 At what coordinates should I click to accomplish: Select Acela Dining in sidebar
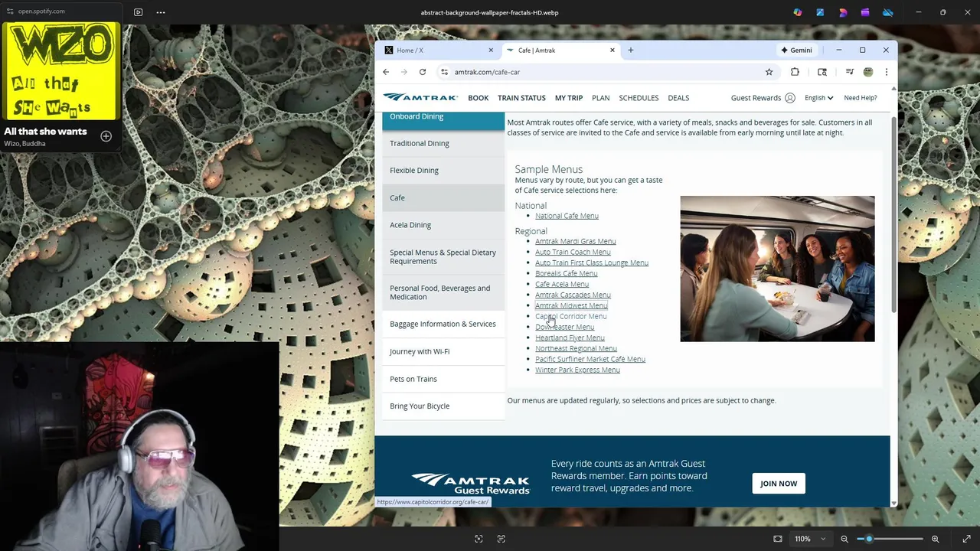tap(443, 225)
